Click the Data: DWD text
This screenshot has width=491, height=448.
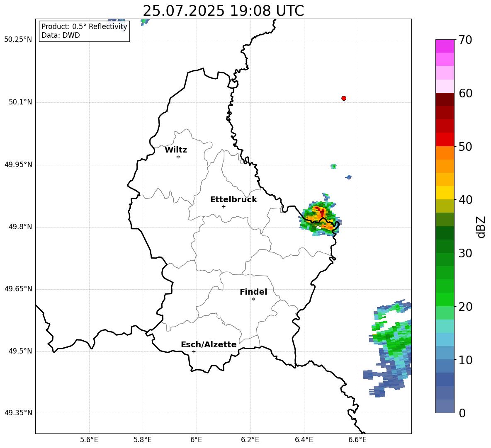point(61,35)
